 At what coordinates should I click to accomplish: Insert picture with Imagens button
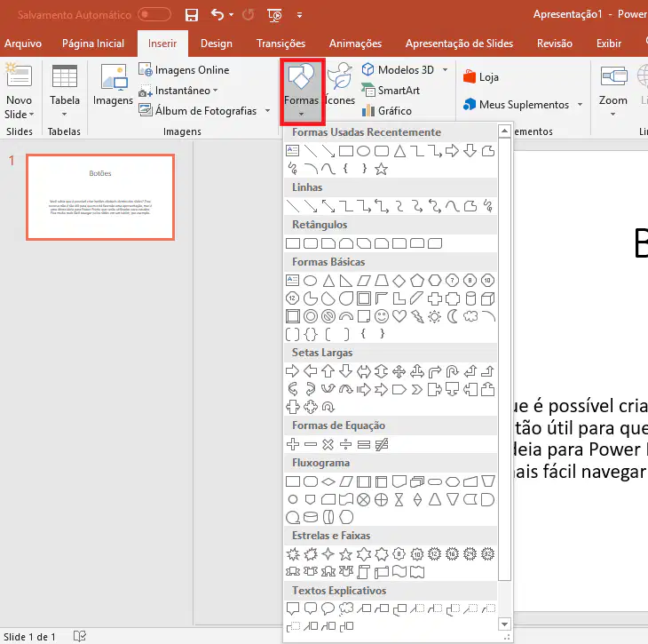point(113,85)
